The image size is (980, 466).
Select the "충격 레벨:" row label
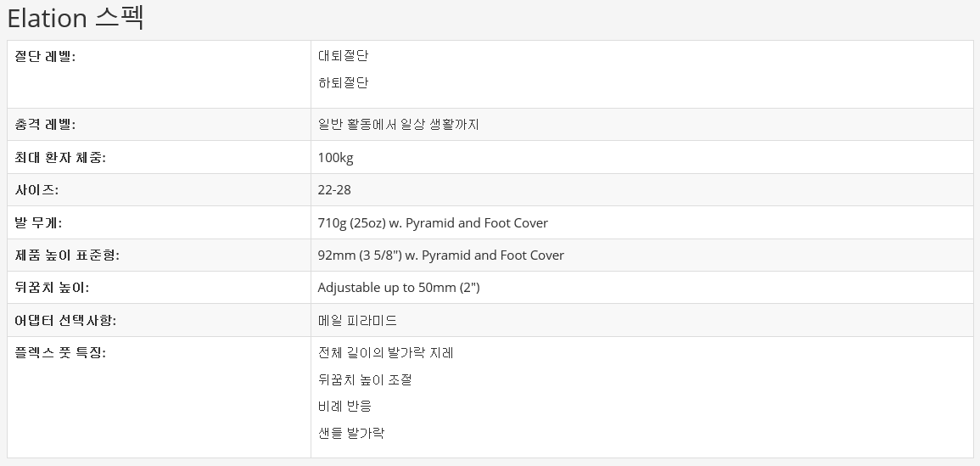(45, 125)
